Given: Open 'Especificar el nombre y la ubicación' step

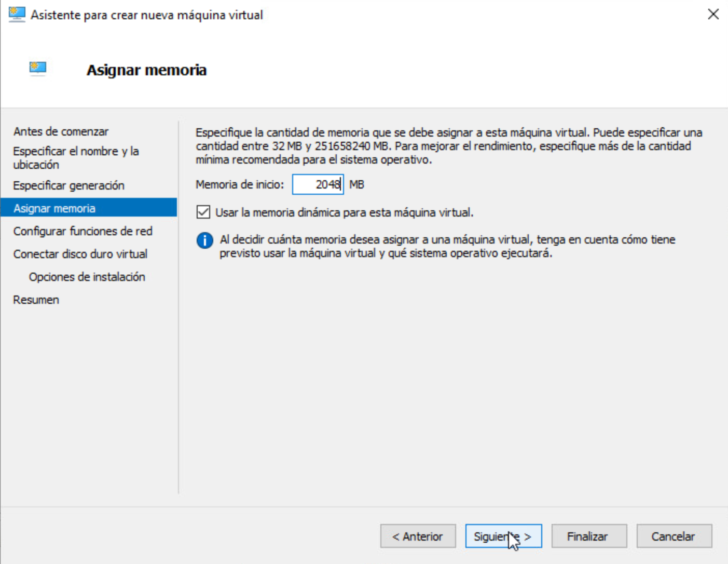Looking at the screenshot, I should 76,151.
